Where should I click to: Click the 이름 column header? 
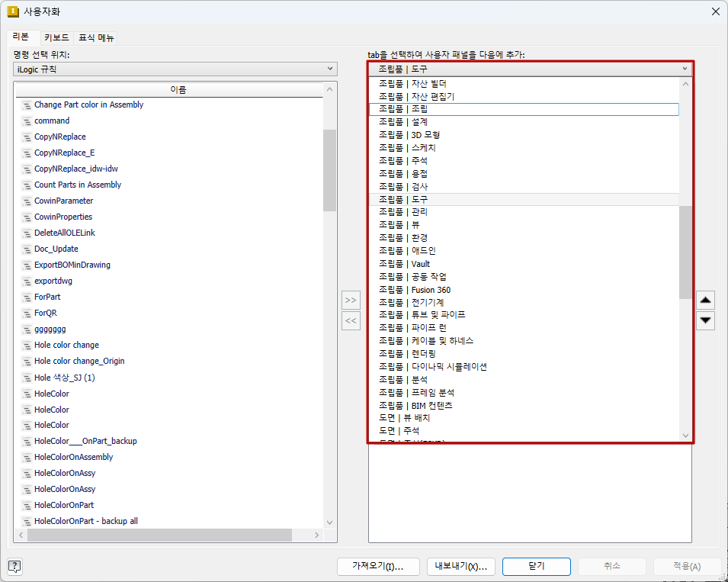click(169, 90)
